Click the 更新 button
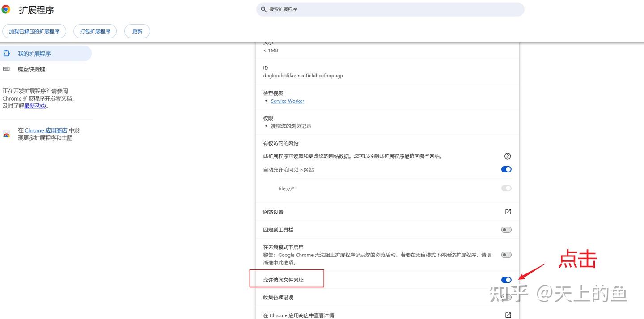644x319 pixels. [x=137, y=31]
